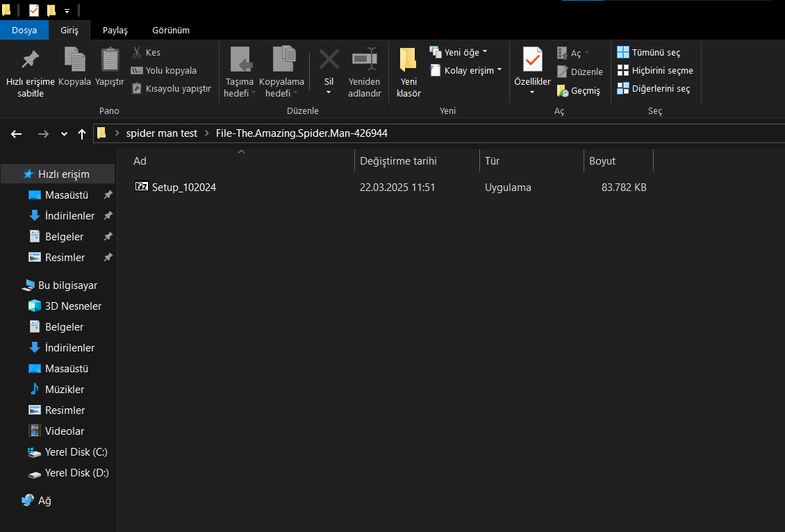The image size is (785, 532).
Task: Open Videolar folder
Action: click(x=65, y=431)
